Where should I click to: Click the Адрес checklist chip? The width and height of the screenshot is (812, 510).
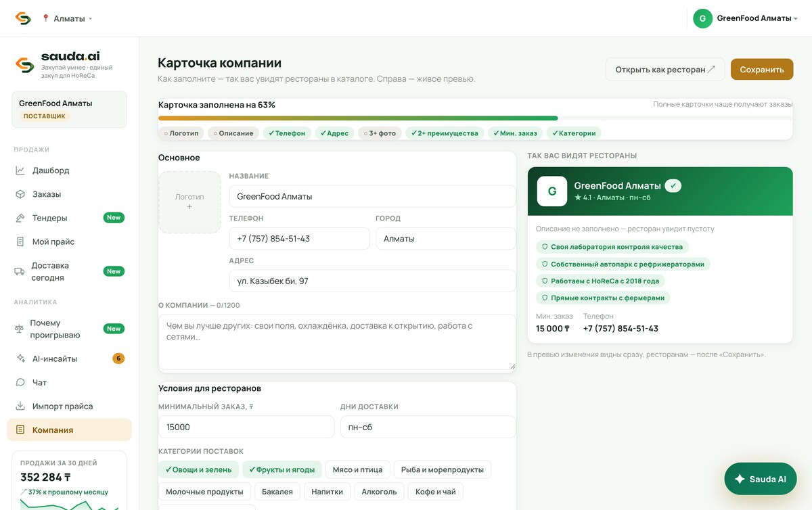click(334, 133)
